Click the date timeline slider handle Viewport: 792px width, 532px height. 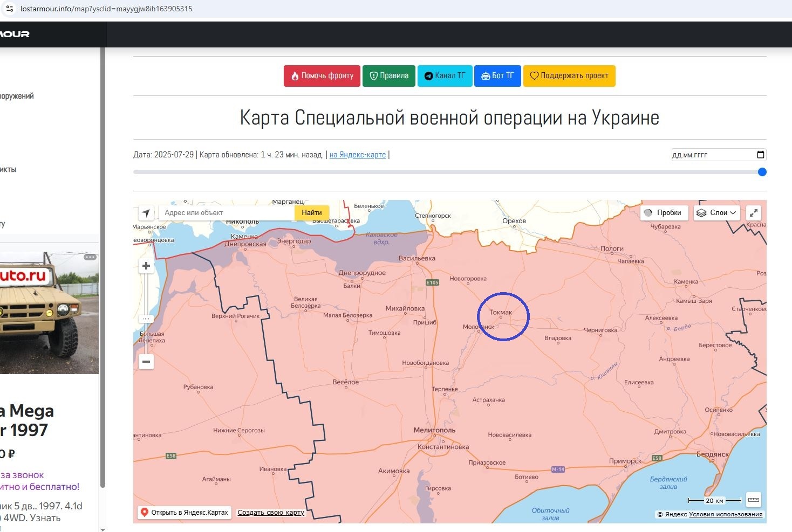click(762, 172)
